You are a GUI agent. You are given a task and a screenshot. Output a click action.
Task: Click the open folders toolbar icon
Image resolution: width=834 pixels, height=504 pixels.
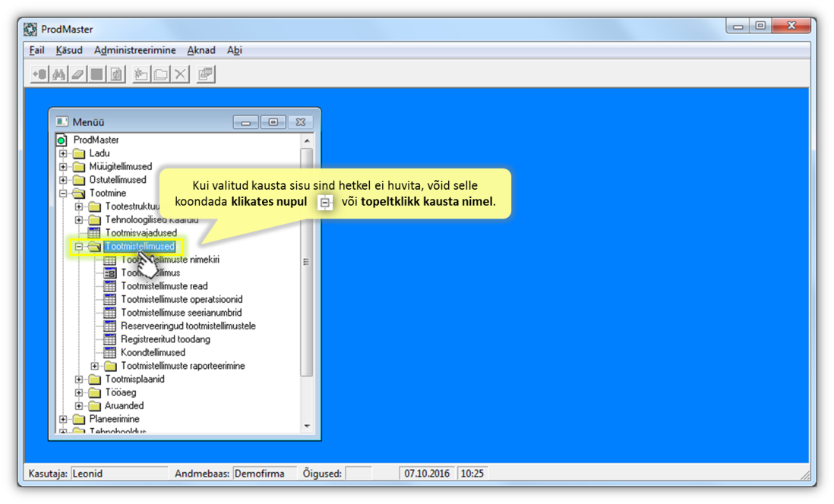pos(160,74)
